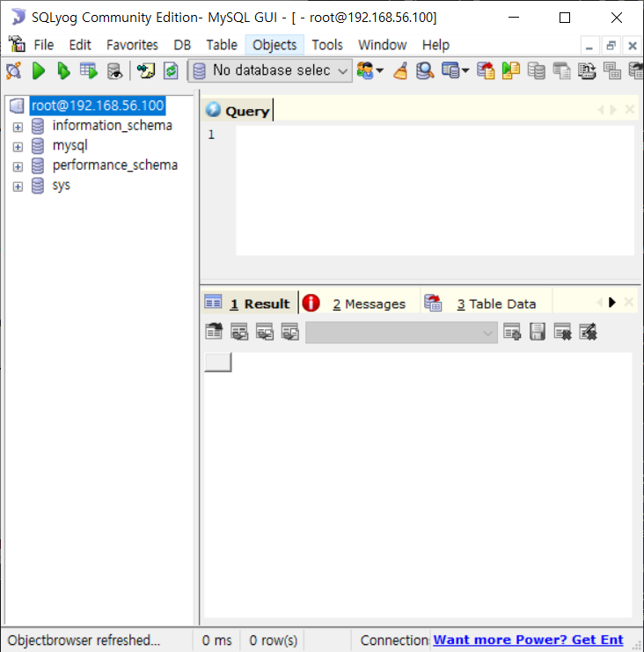Click the Copy all rows icon in Result toolbar

tap(239, 332)
